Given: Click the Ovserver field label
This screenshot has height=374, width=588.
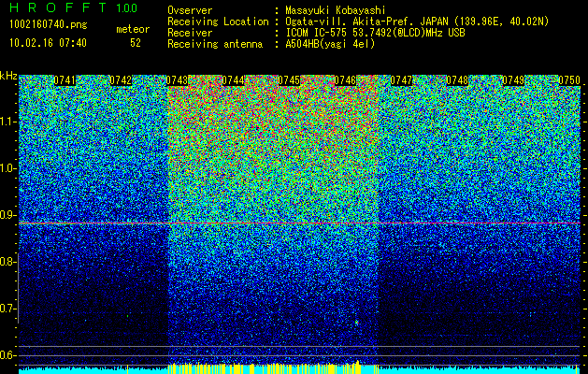Looking at the screenshot, I should (x=190, y=10).
